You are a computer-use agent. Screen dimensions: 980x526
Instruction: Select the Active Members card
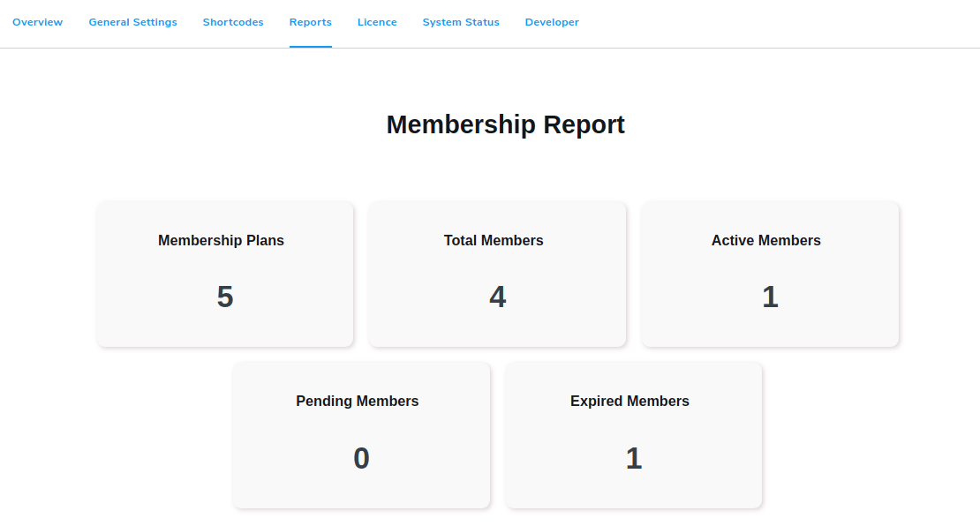click(x=770, y=274)
